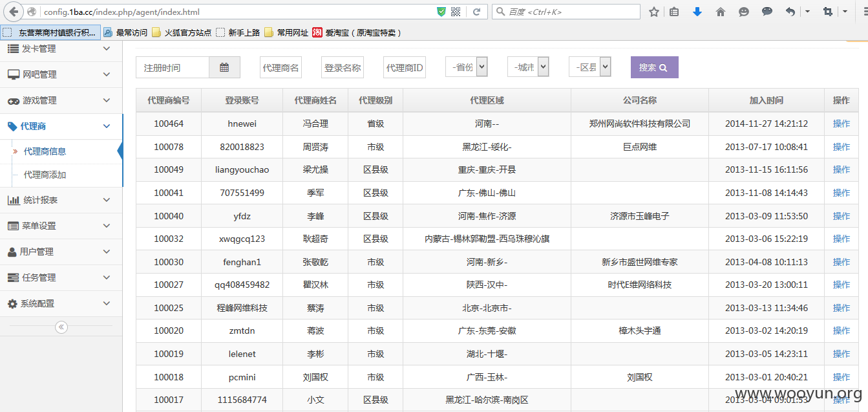Open the QR code icon in address bar

pyautogui.click(x=456, y=12)
